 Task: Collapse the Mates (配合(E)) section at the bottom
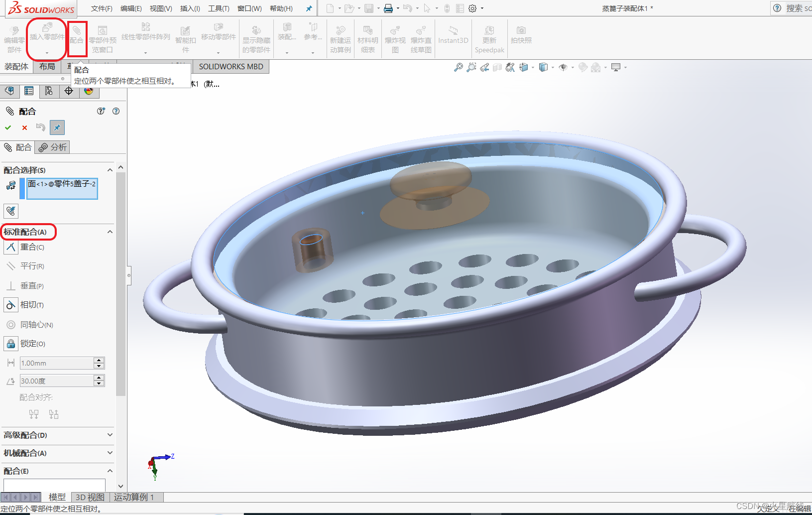110,471
